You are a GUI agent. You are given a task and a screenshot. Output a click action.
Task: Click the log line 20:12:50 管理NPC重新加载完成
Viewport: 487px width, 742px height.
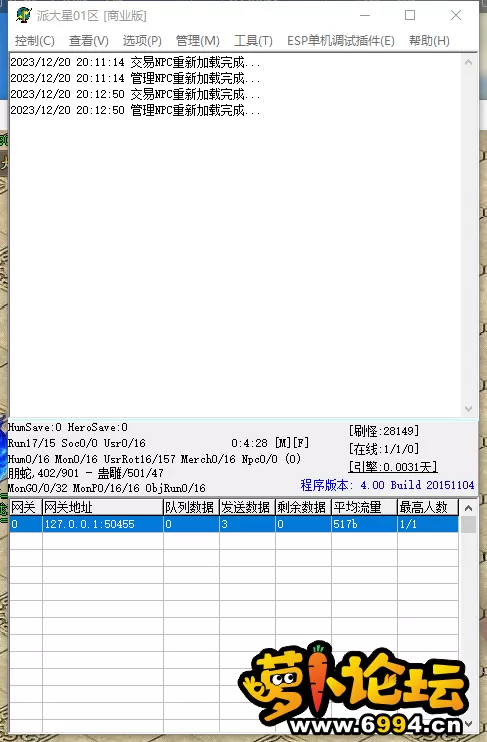click(135, 110)
